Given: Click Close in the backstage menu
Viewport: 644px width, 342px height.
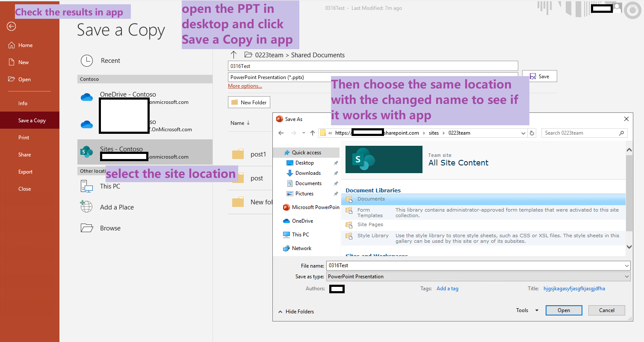Looking at the screenshot, I should 24,189.
